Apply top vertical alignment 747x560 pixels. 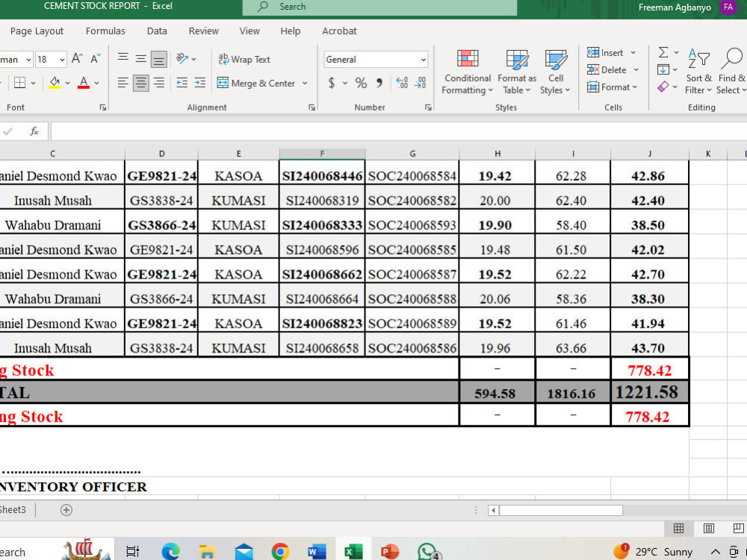[x=123, y=58]
